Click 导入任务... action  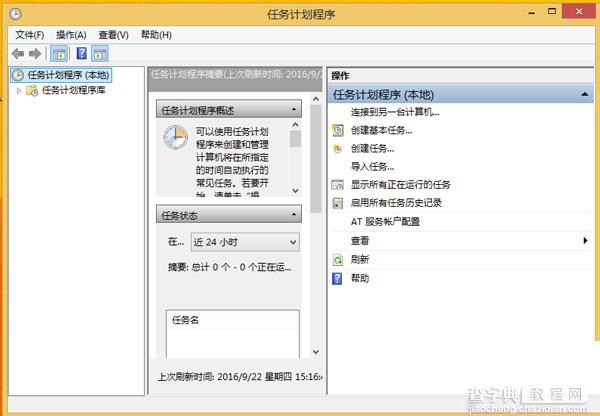click(x=372, y=166)
